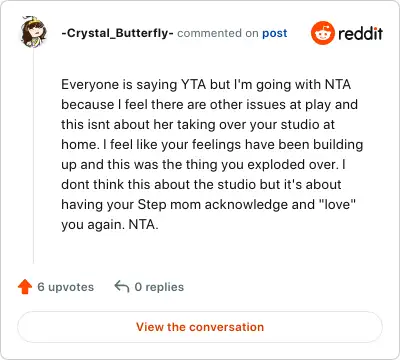Image resolution: width=400 pixels, height=360 pixels.
Task: Open the -Crystal_Butterfly- username profile
Action: pyautogui.click(x=117, y=33)
